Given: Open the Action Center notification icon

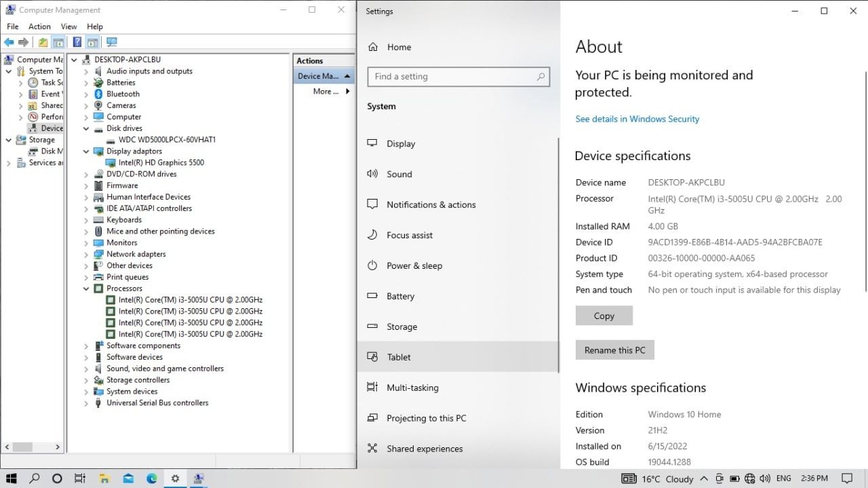Looking at the screenshot, I should [846, 478].
